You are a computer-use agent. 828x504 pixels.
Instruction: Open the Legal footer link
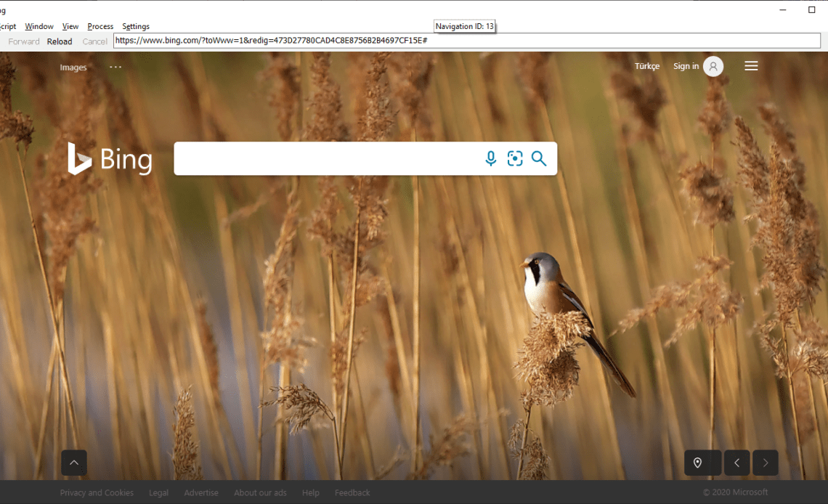(158, 492)
